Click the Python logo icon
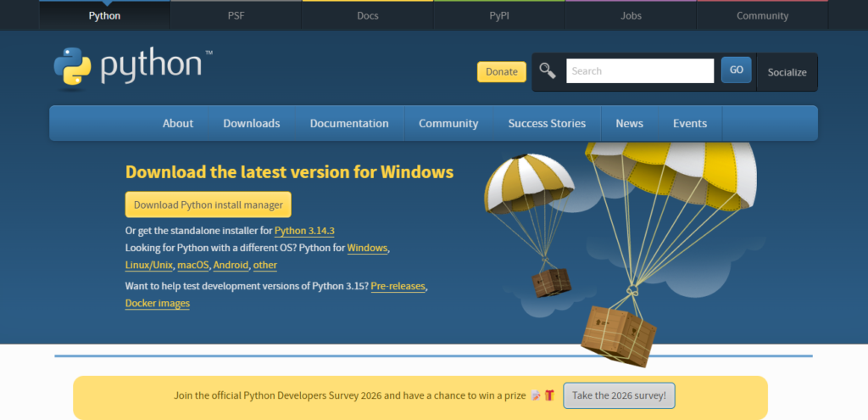The width and height of the screenshot is (868, 420). pos(72,69)
